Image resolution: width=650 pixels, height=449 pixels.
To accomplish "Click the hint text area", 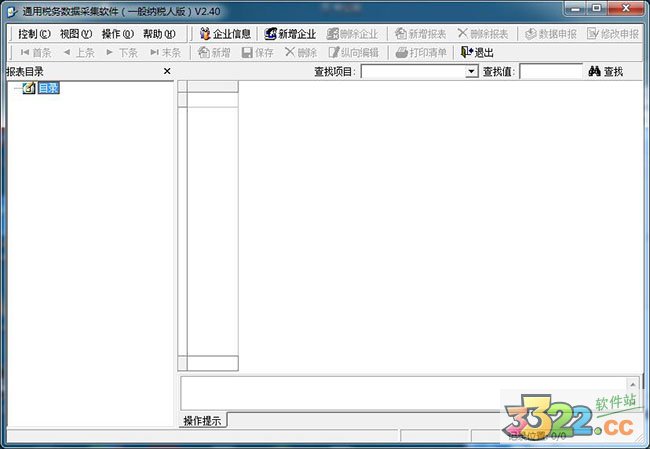I will [x=403, y=393].
